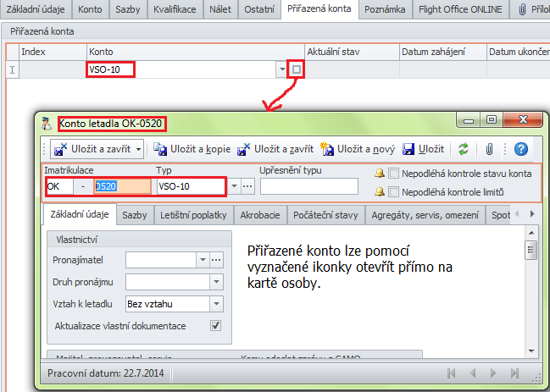Switch to the Letištní poplatky tab
The height and width of the screenshot is (392, 550).
click(194, 215)
